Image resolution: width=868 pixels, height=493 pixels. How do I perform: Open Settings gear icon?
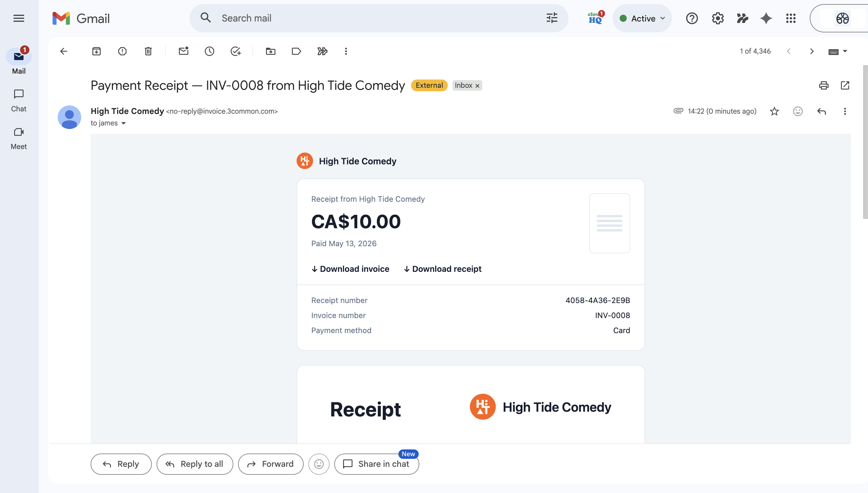click(717, 18)
